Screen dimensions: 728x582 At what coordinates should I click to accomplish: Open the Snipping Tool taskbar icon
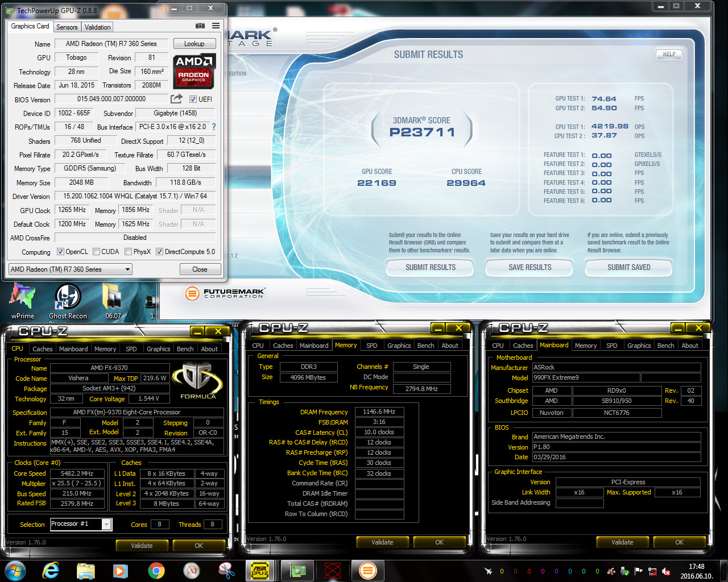(226, 570)
